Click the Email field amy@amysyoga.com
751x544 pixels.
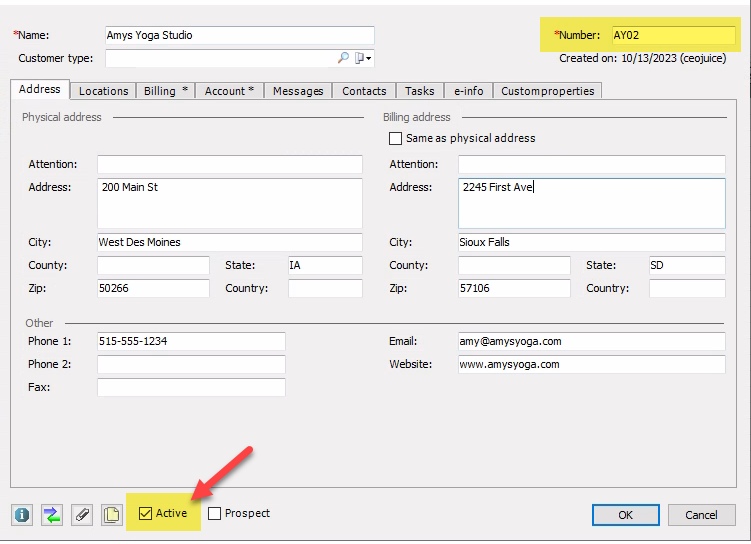[592, 341]
